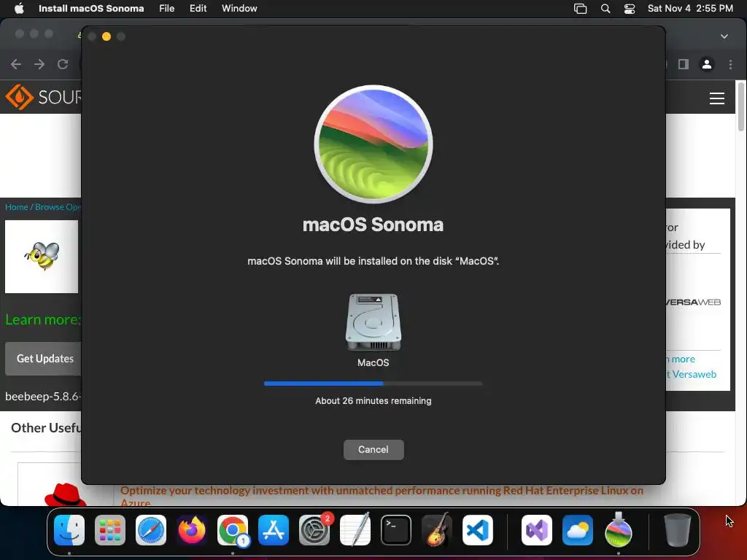Go forward in the browser window
Viewport: 747px width, 560px height.
pyautogui.click(x=39, y=64)
